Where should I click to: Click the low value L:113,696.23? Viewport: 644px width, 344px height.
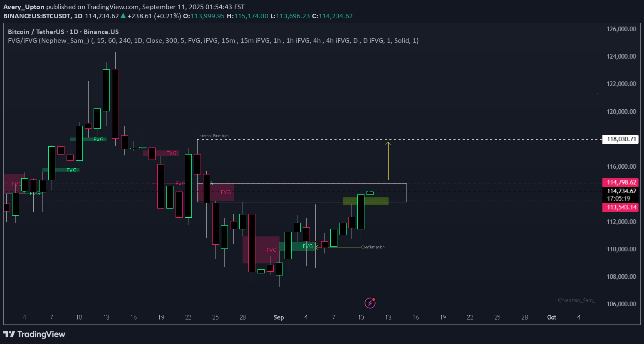pyautogui.click(x=290, y=16)
